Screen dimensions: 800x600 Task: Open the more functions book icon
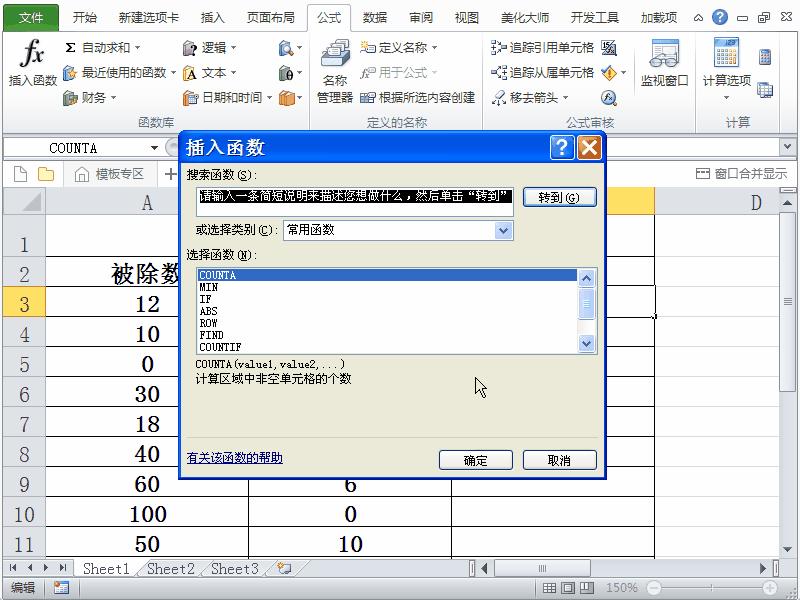(x=287, y=97)
